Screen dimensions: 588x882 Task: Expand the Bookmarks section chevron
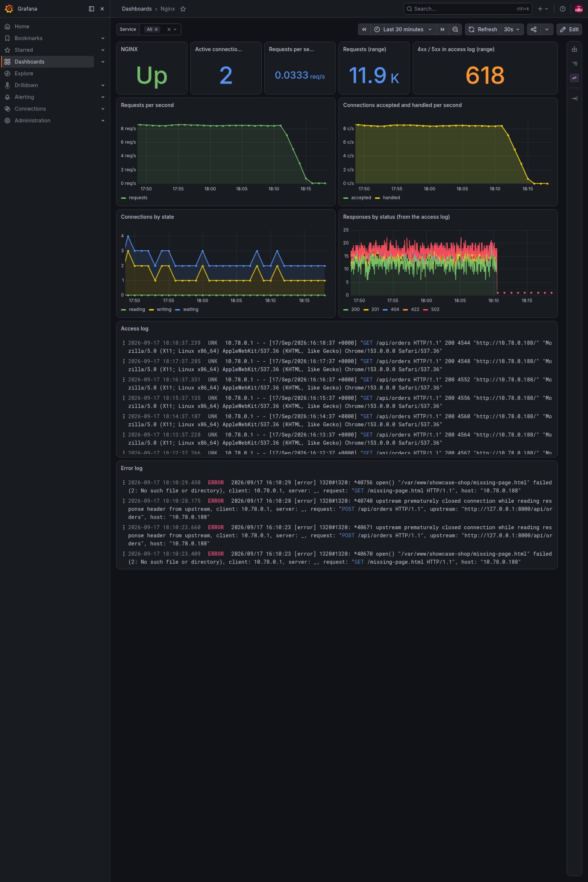(103, 38)
